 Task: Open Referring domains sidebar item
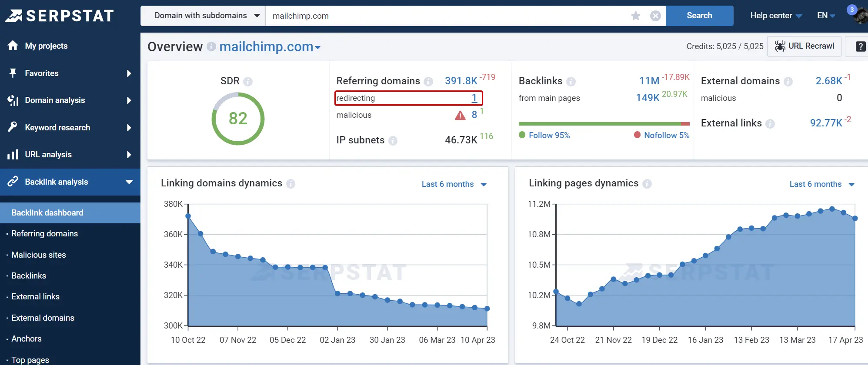pyautogui.click(x=44, y=234)
